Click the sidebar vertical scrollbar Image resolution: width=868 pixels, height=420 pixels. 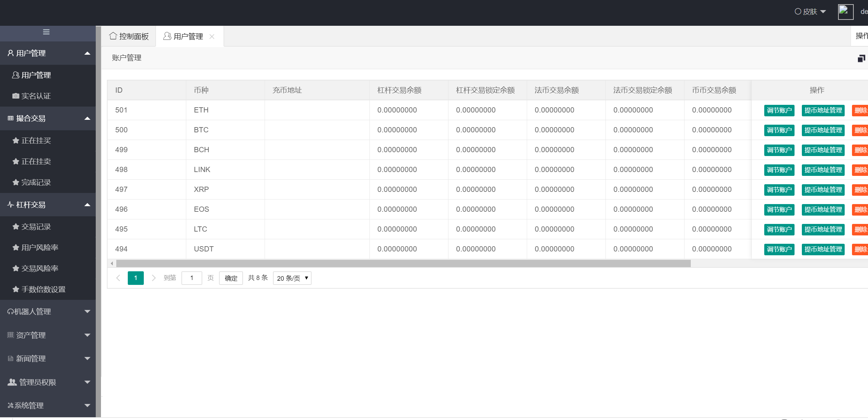coord(99,221)
